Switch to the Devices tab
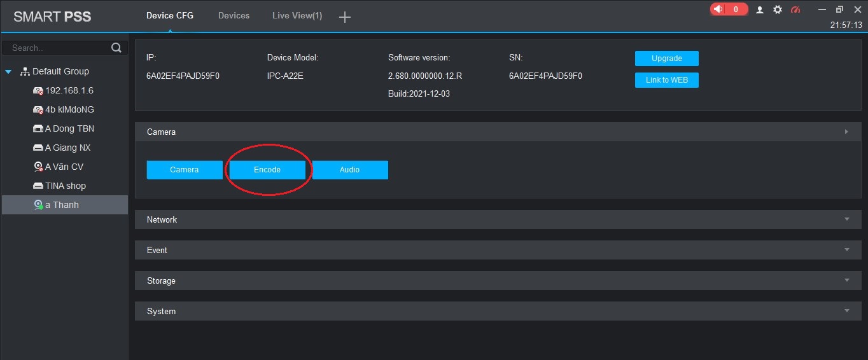The width and height of the screenshot is (868, 360). (x=234, y=15)
